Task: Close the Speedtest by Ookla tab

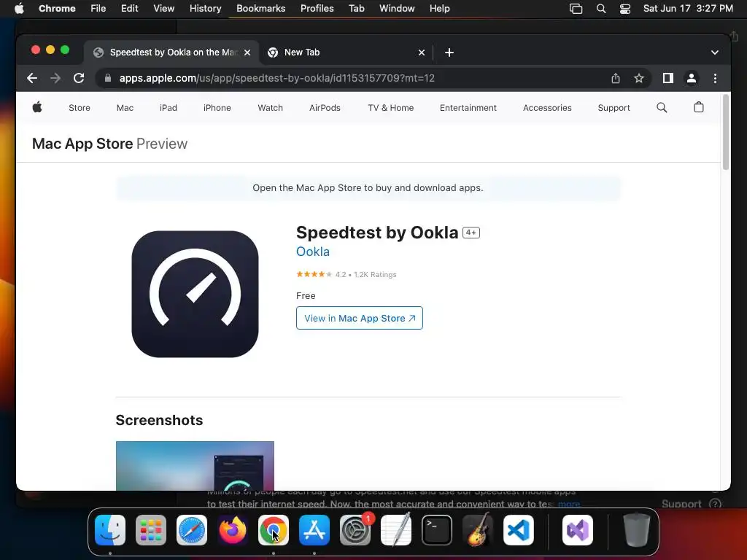Action: coord(247,52)
